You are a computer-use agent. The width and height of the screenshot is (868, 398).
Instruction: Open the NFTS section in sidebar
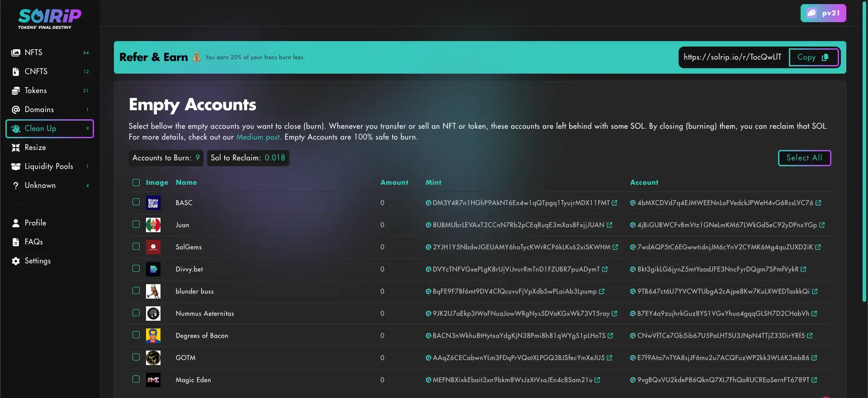click(x=33, y=52)
